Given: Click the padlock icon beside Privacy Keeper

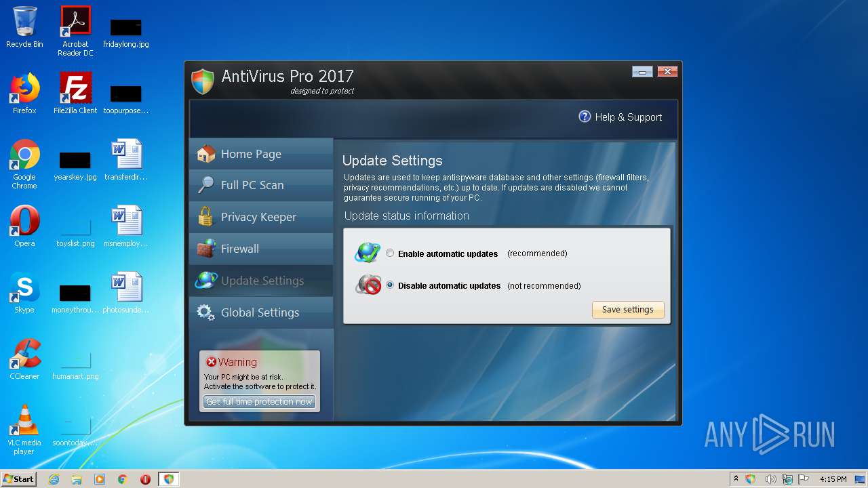Looking at the screenshot, I should pos(205,217).
